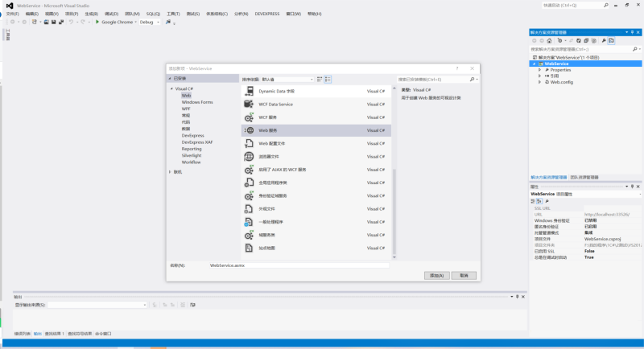The height and width of the screenshot is (349, 644).
Task: Collapse the Visual C# tree node
Action: click(171, 88)
